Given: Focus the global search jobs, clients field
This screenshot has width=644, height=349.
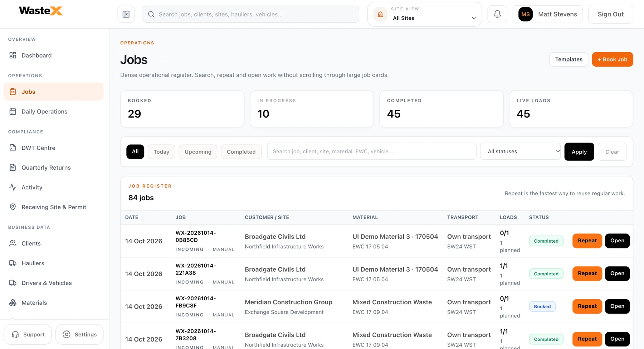Looking at the screenshot, I should 251,14.
